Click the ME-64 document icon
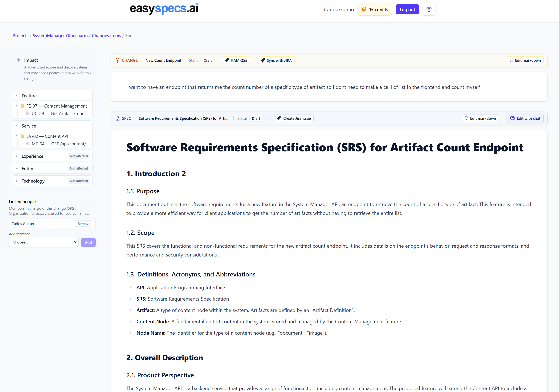The image size is (559, 392). (x=27, y=143)
